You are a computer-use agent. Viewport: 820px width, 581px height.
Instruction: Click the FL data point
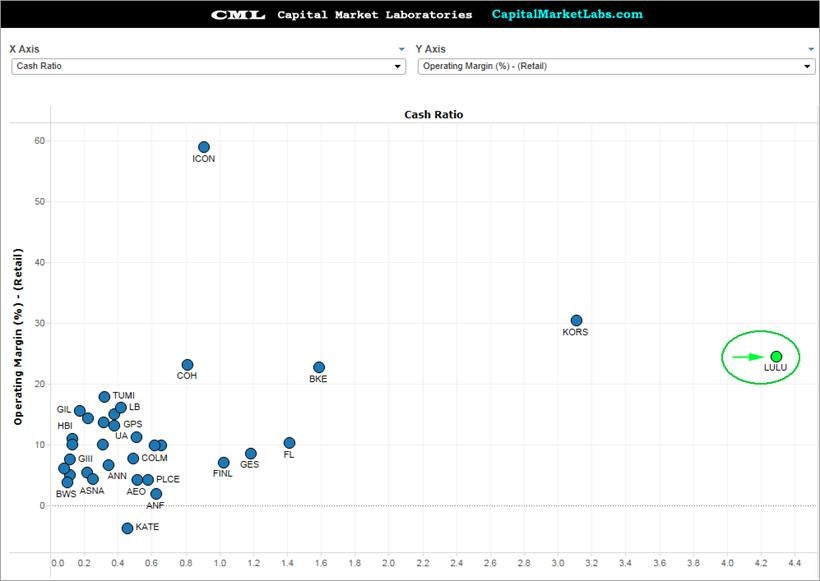click(x=289, y=443)
